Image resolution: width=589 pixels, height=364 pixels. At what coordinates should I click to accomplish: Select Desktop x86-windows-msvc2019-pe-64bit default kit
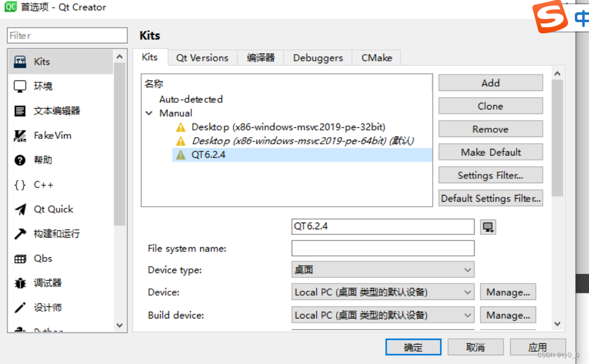303,141
